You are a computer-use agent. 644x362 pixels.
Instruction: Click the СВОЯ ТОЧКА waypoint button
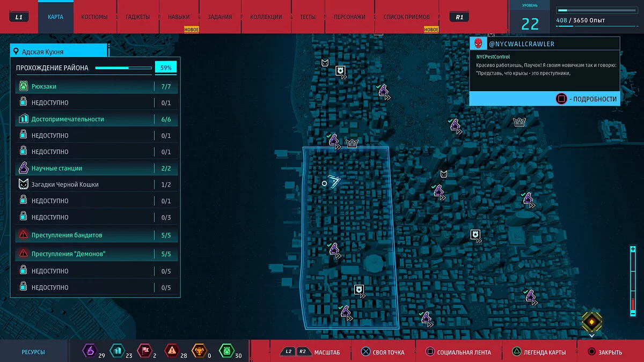click(382, 352)
